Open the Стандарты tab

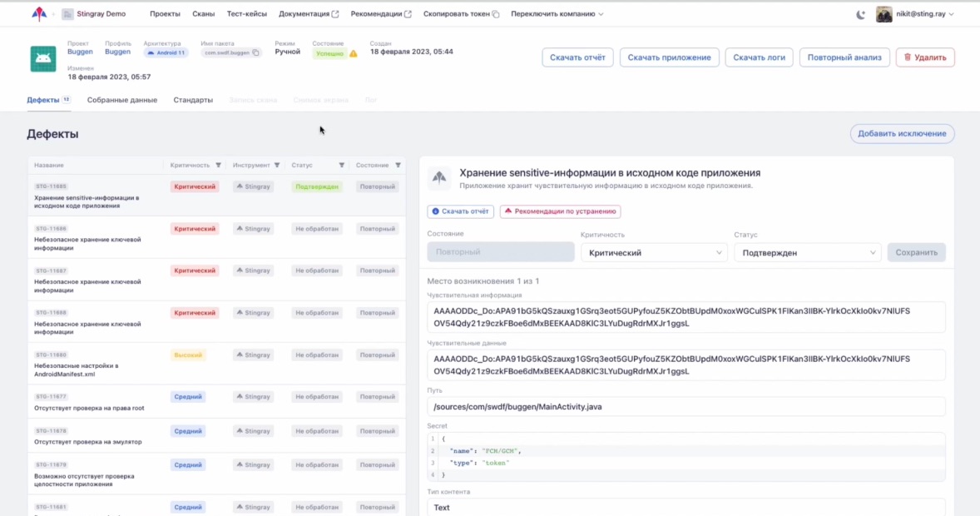(193, 100)
